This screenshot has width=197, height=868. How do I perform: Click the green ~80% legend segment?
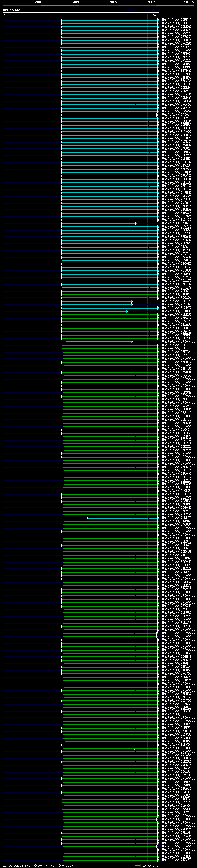(x=137, y=6)
